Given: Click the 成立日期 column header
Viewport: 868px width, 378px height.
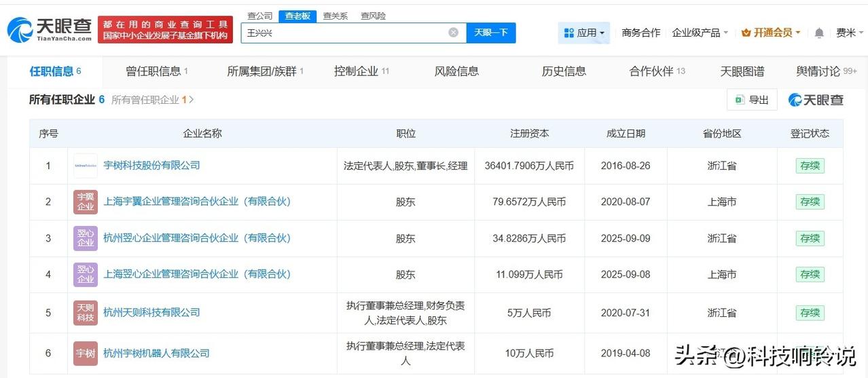Looking at the screenshot, I should [x=626, y=134].
